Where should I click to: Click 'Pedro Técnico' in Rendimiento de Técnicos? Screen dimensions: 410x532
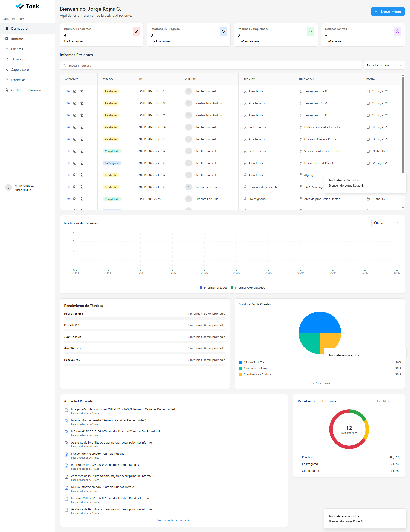point(73,314)
